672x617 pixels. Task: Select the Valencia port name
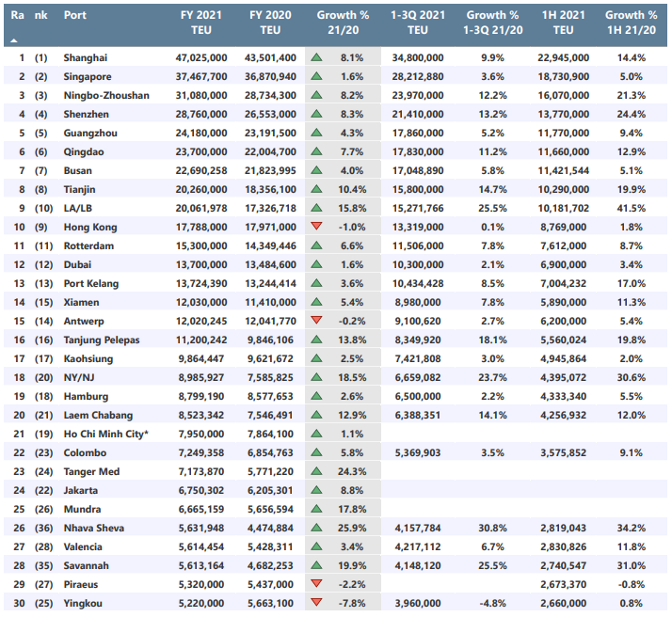point(83,546)
